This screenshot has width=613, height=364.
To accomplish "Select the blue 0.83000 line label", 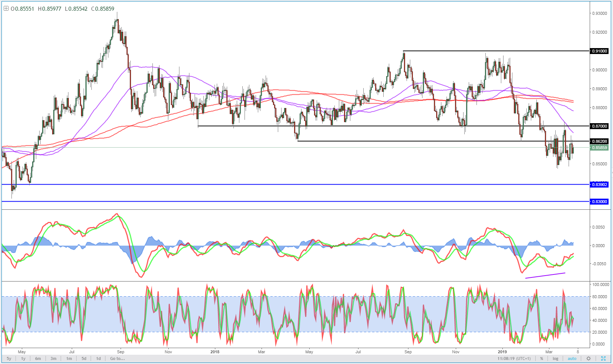I will point(599,202).
